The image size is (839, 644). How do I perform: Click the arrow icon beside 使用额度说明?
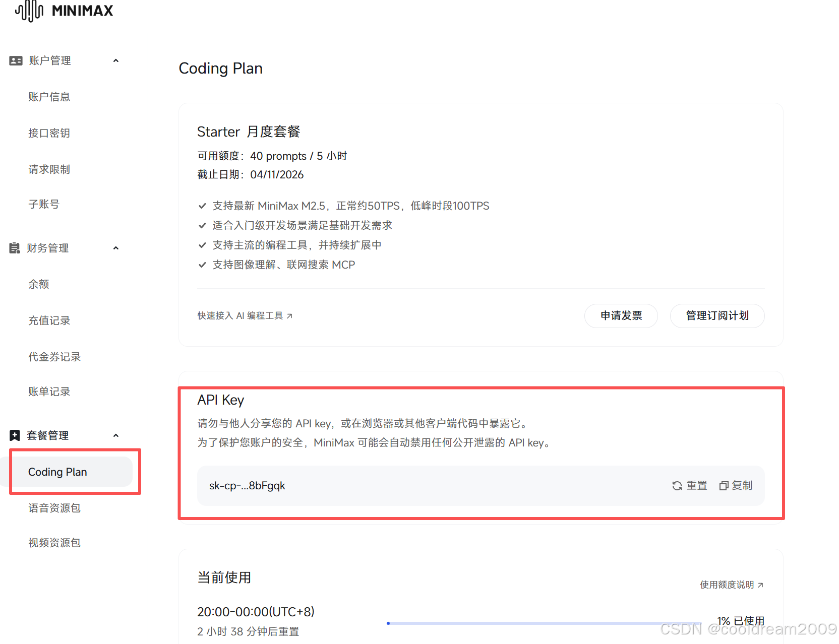point(760,585)
